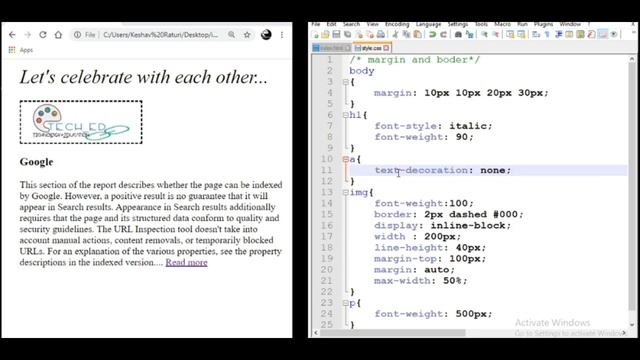The height and width of the screenshot is (360, 640).
Task: Open the Plugins menu
Action: click(543, 24)
